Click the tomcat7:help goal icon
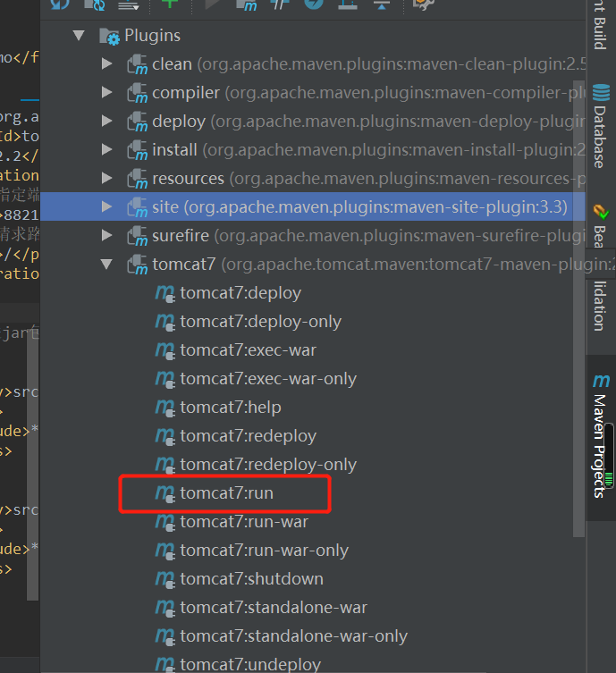 coord(165,408)
